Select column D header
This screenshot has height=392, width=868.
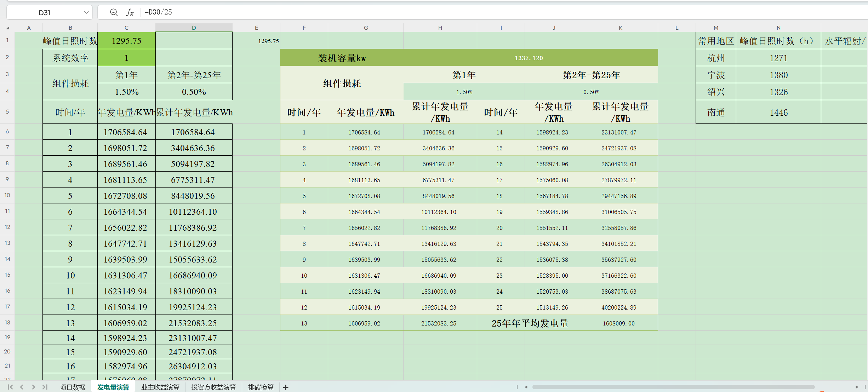pos(194,28)
